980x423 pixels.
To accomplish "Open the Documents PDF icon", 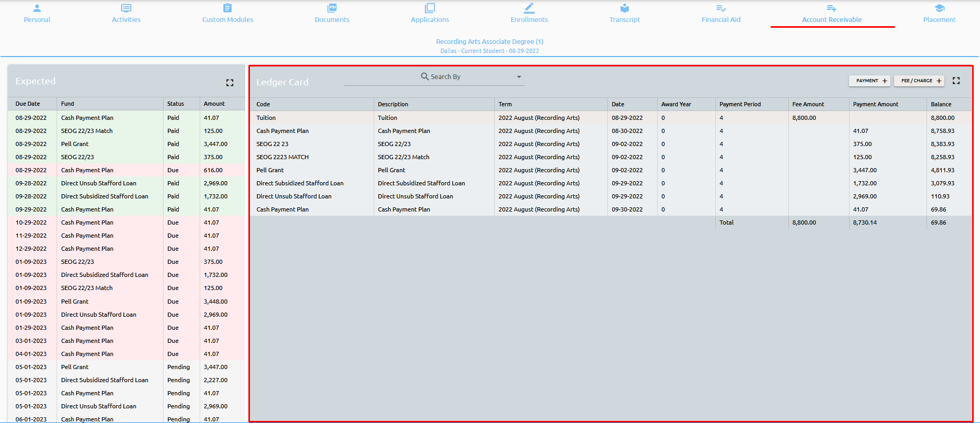I will pos(332,8).
